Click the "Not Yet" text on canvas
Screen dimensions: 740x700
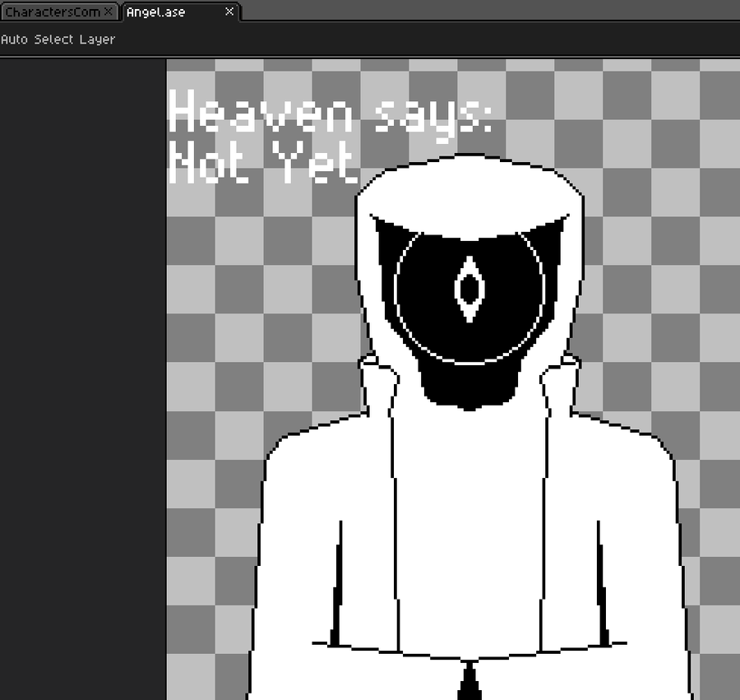click(x=262, y=161)
